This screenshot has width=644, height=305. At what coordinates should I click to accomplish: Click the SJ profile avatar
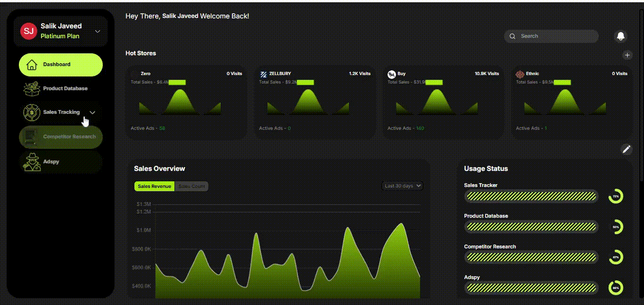point(28,31)
